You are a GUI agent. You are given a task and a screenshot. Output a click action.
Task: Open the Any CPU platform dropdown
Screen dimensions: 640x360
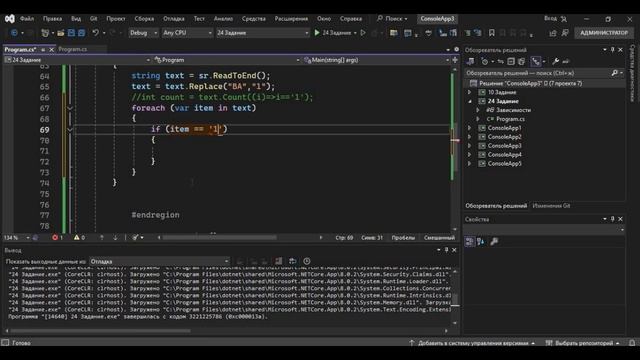click(x=187, y=33)
